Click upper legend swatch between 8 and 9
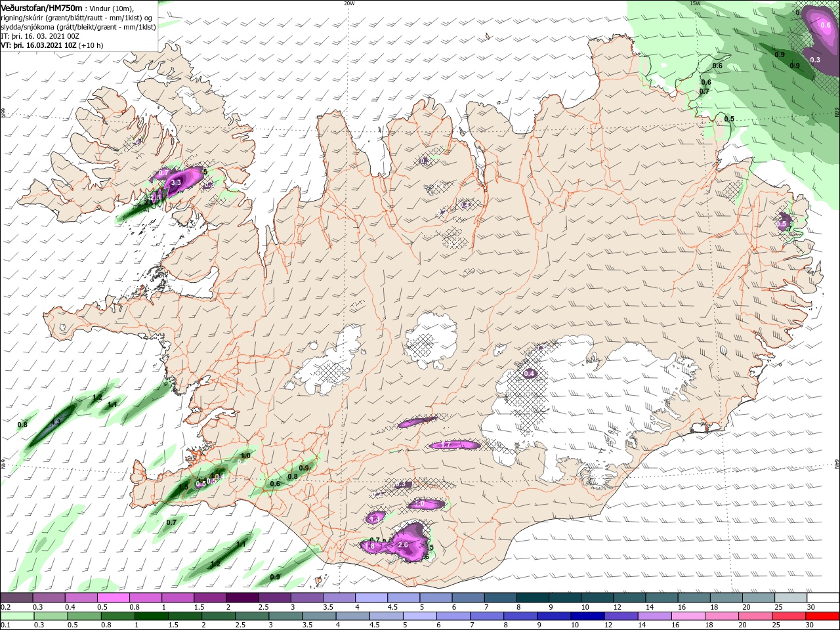840x630 pixels. (533, 598)
